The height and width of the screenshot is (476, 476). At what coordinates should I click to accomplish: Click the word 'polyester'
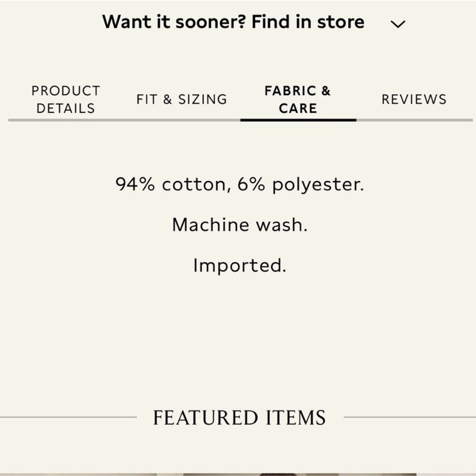[x=317, y=185]
